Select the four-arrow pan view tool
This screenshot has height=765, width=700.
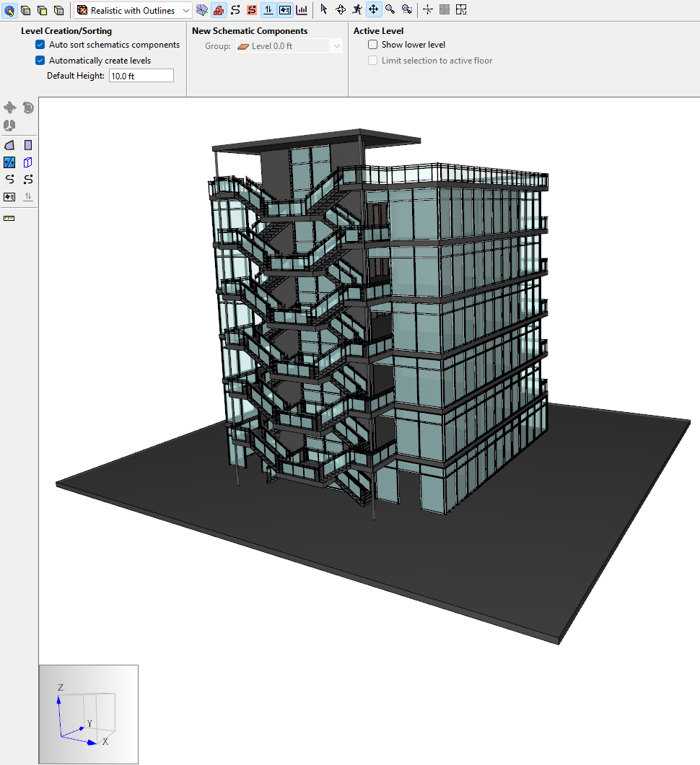[x=373, y=9]
